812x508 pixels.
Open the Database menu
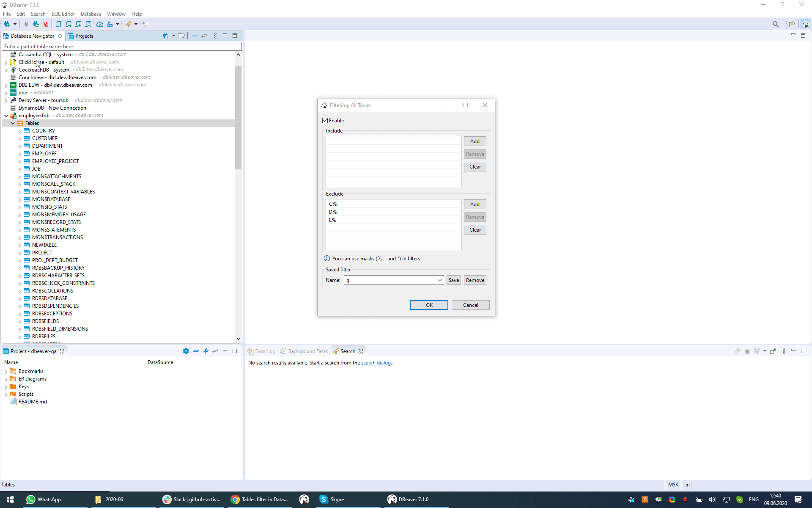(91, 14)
